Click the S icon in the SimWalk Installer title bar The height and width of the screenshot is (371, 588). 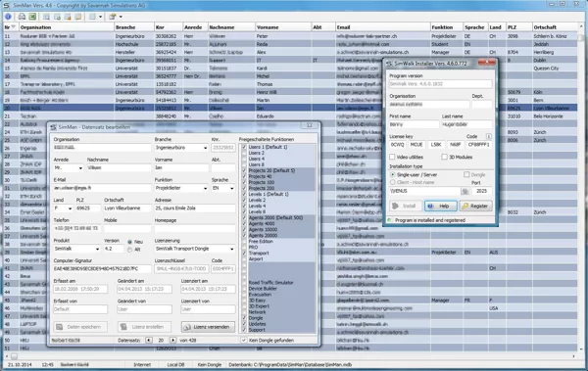[x=389, y=64]
